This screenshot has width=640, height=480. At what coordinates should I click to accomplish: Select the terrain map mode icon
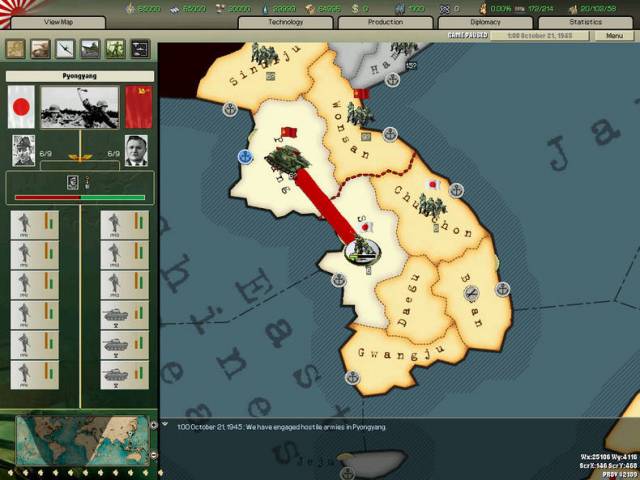(x=16, y=48)
